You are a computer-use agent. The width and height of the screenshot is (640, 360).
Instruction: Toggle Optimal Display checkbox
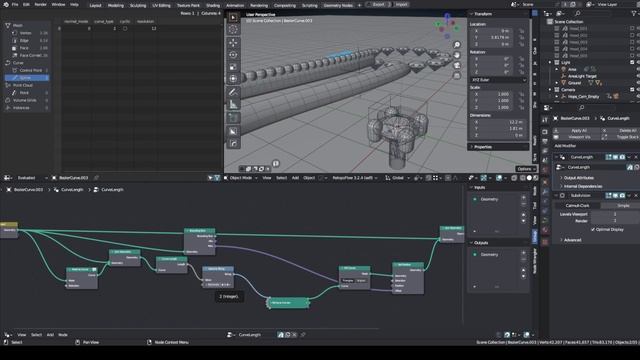click(x=593, y=229)
